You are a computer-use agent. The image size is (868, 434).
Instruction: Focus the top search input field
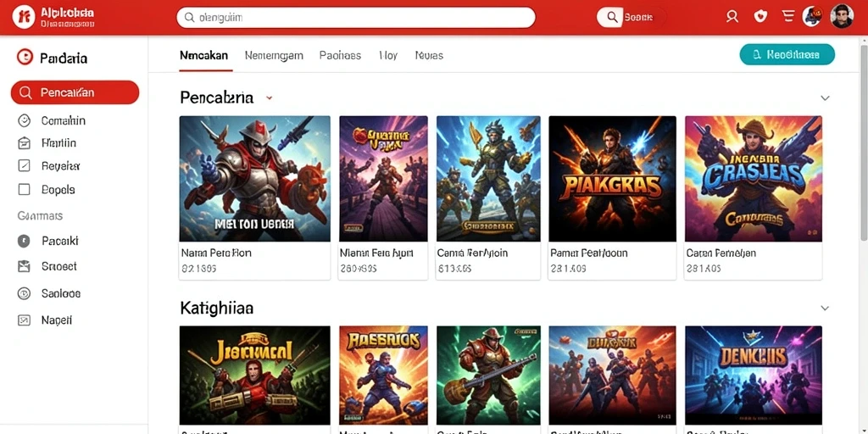pos(356,18)
